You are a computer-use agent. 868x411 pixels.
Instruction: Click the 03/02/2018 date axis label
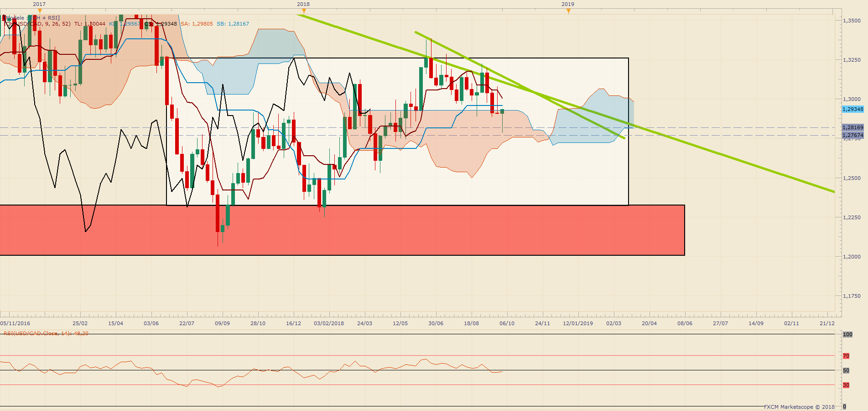tap(329, 323)
